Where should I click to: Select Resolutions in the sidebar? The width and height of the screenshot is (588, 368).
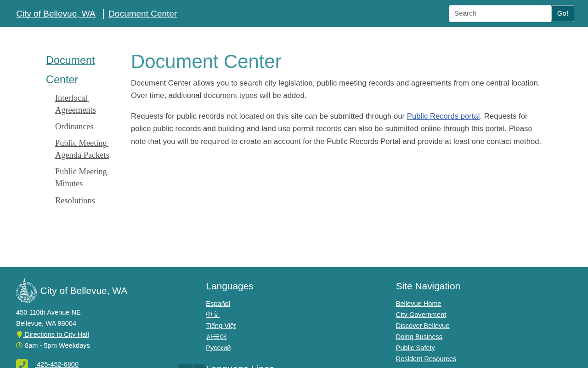[75, 201]
